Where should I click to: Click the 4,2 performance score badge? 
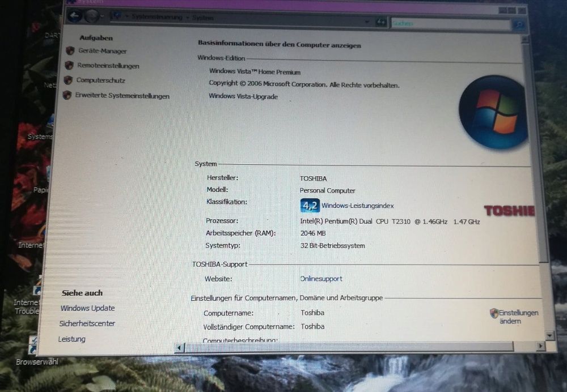[x=310, y=205]
